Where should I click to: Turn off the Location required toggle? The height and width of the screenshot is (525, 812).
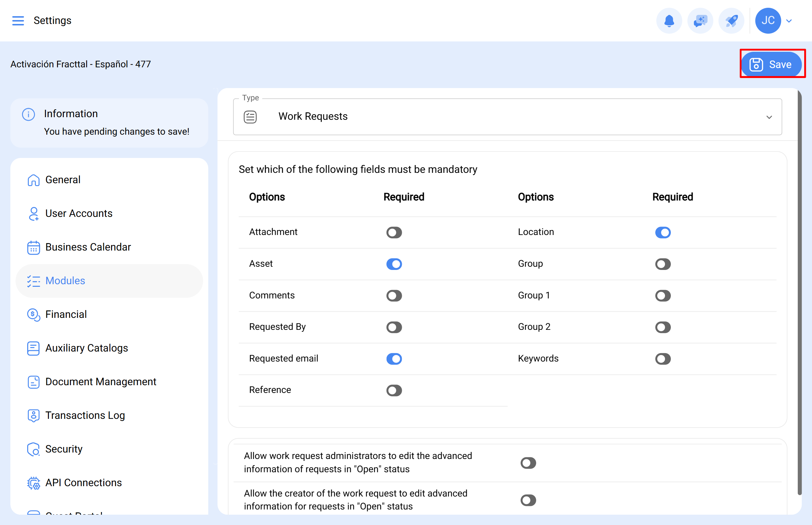click(662, 232)
